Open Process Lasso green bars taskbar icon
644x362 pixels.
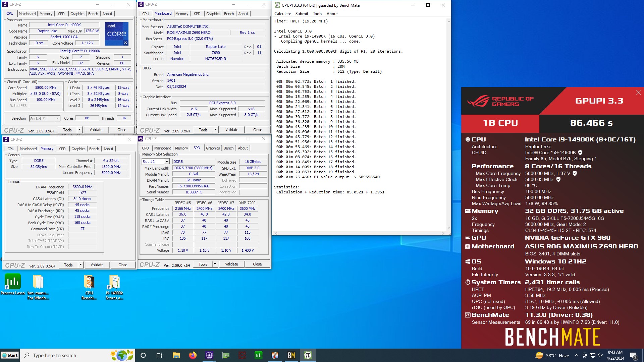click(258, 355)
